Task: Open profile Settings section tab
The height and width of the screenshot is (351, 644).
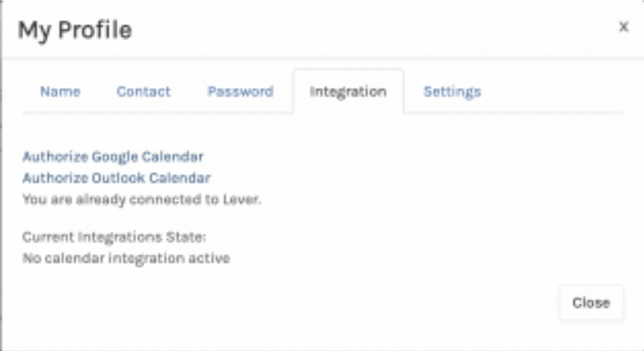Action: click(452, 92)
